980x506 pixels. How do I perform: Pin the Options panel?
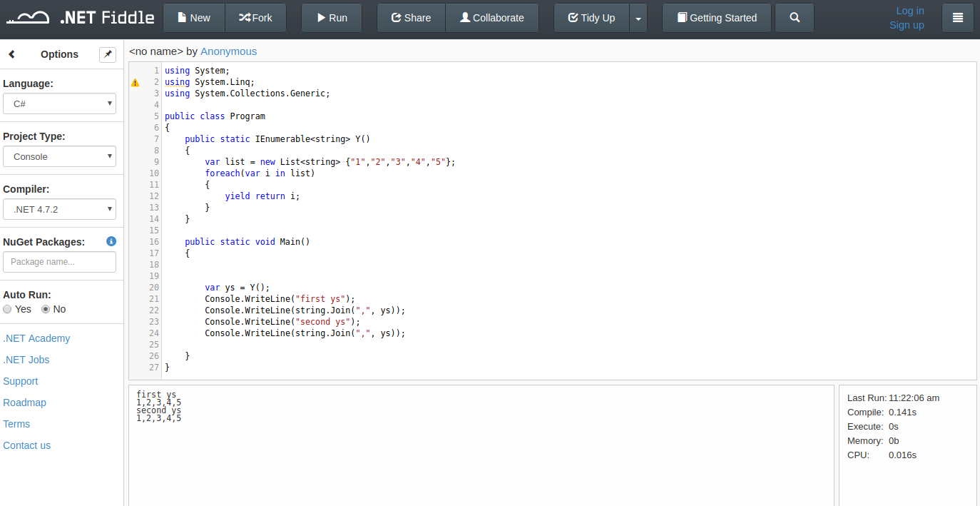point(108,54)
